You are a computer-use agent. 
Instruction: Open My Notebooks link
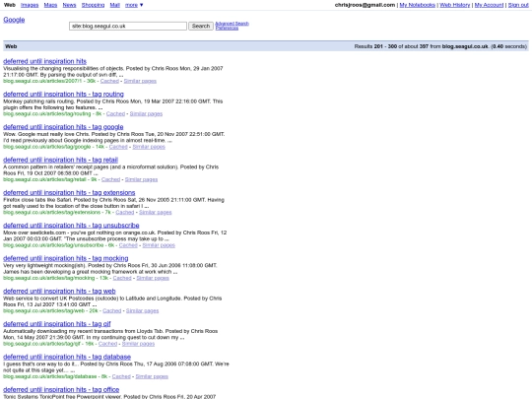click(x=418, y=5)
